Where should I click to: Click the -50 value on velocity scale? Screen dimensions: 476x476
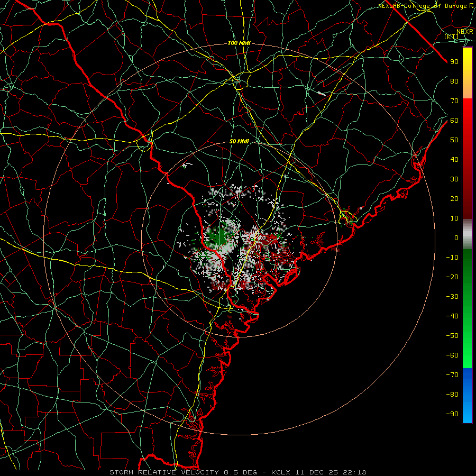pos(452,336)
